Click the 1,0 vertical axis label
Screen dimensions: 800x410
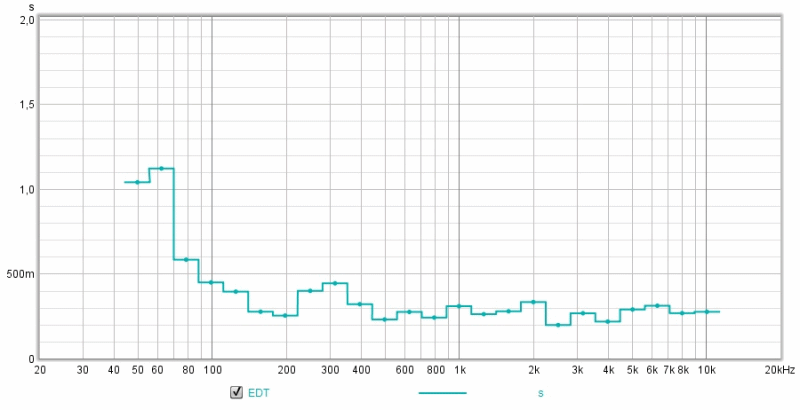tap(27, 189)
